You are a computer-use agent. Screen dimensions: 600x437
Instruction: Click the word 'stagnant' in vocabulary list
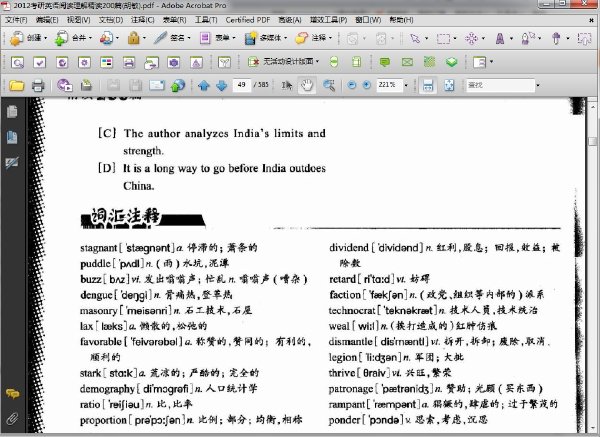pos(98,248)
